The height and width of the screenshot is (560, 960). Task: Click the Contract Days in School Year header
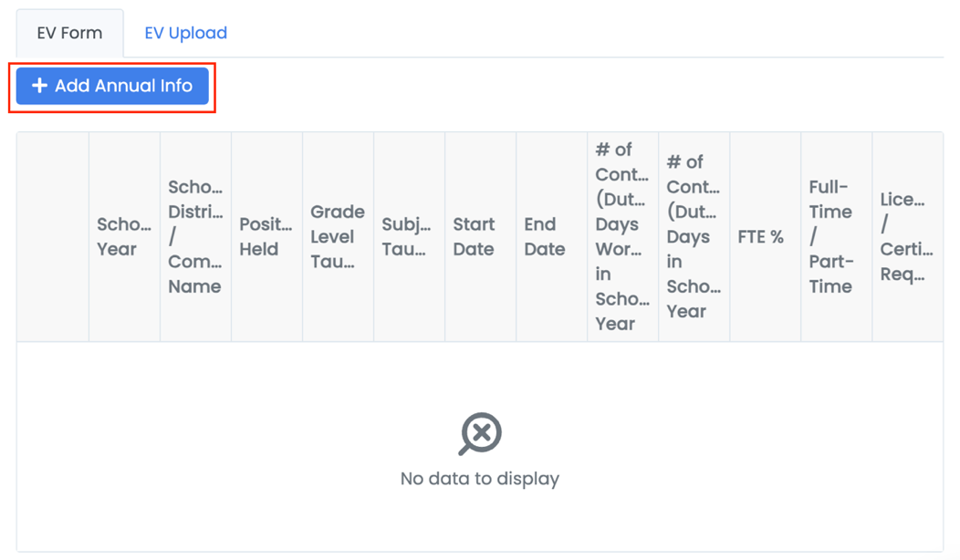[x=694, y=237]
